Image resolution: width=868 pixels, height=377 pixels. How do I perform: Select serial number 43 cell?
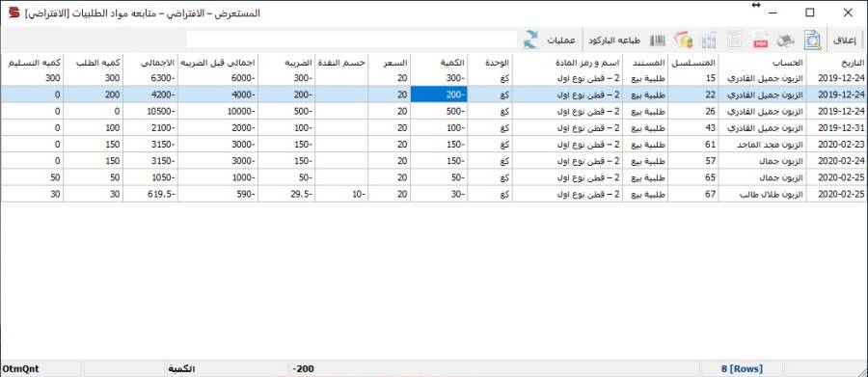(x=693, y=128)
